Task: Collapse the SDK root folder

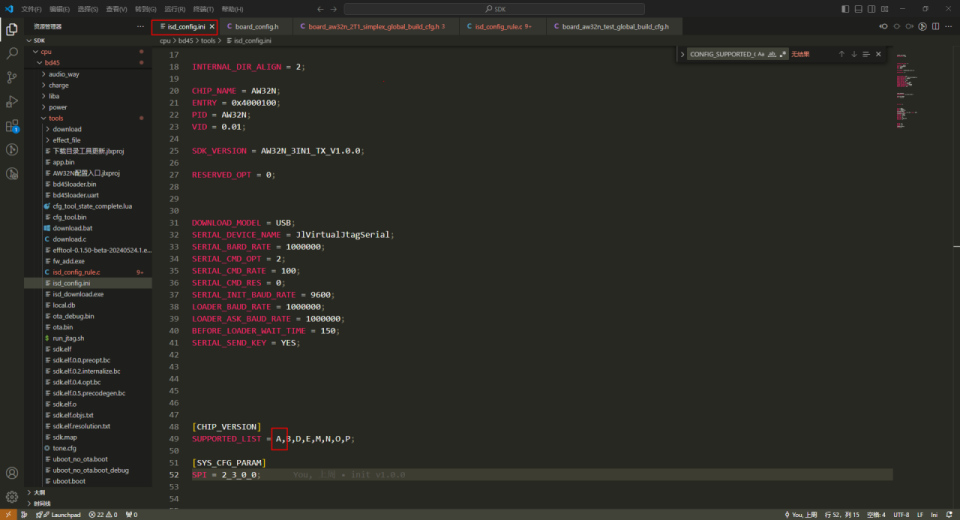Action: [88, 40]
